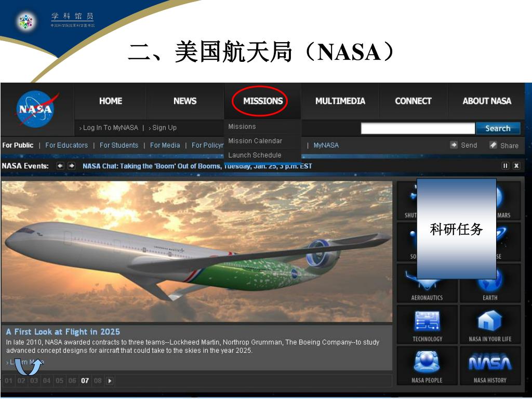Image resolution: width=532 pixels, height=399 pixels.
Task: Select the For Media audience link
Action: point(165,145)
